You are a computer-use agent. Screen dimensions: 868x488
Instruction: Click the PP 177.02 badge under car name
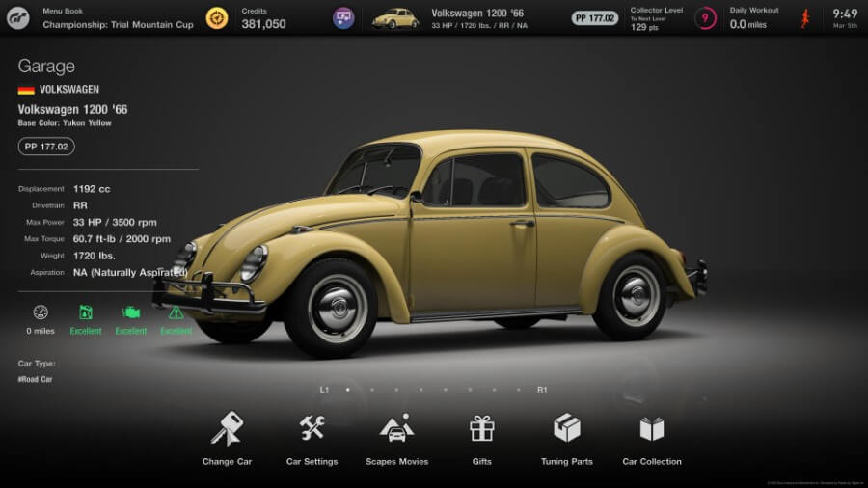pyautogui.click(x=46, y=147)
